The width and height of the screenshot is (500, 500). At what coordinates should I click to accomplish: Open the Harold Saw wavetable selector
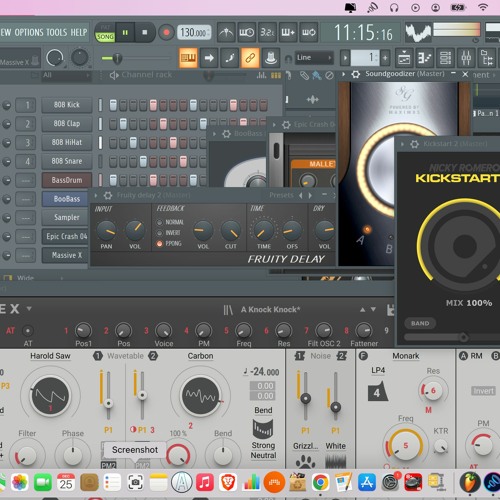pyautogui.click(x=50, y=356)
